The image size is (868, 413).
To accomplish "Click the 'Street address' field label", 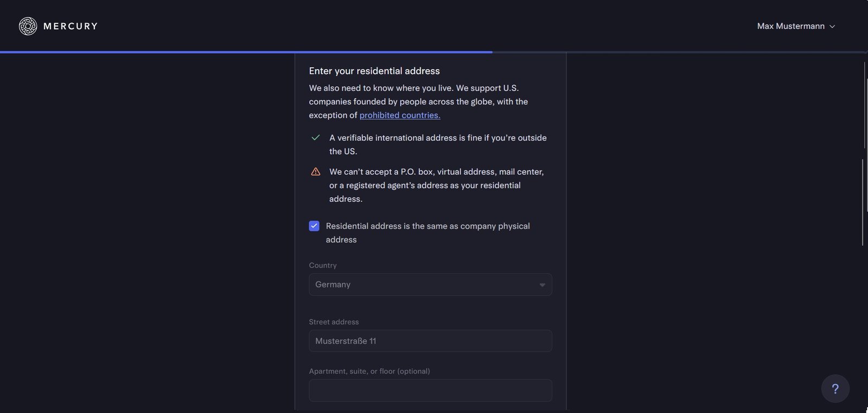I will click(x=334, y=322).
